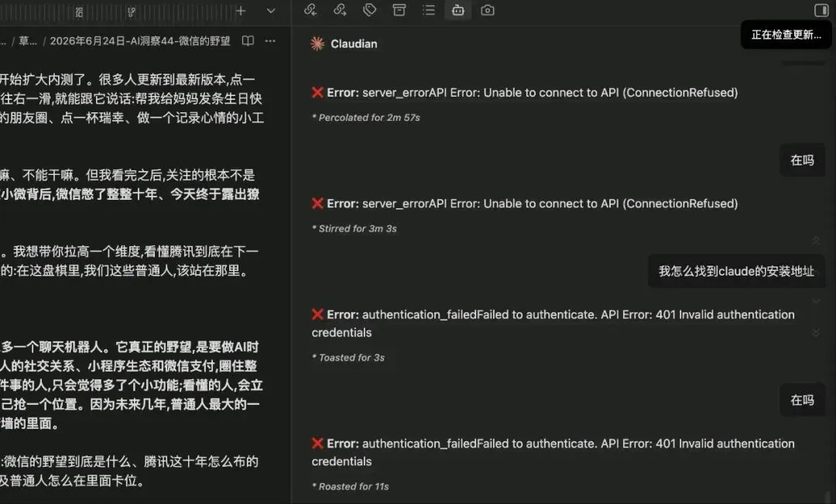Image resolution: width=836 pixels, height=504 pixels.
Task: Place cursor in line '在这盘棋里,我们这些普通人'
Action: (x=125, y=271)
